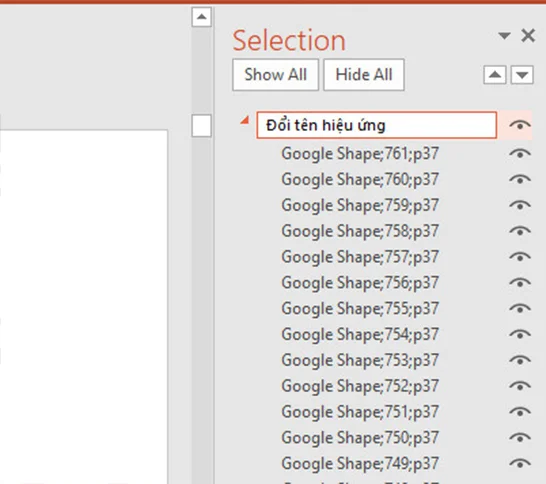Click the Send Backward down arrow button
Image resolution: width=546 pixels, height=484 pixels.
(x=522, y=75)
